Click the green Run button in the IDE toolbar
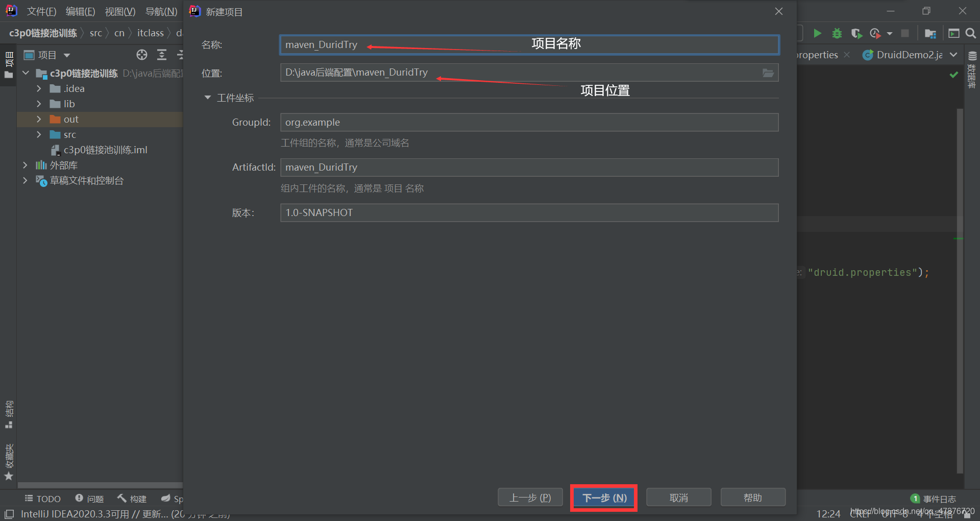The image size is (980, 521). point(817,33)
